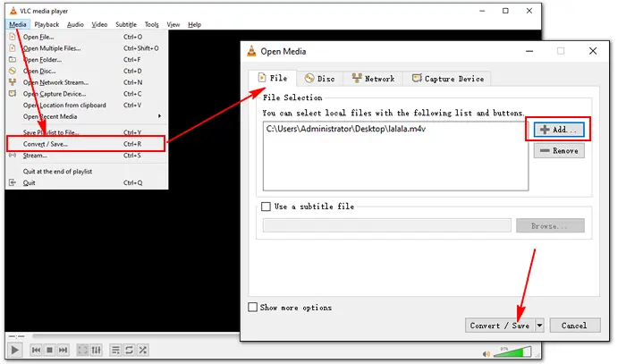Click the Add file button
Viewport: 626px width, 364px height.
click(x=559, y=130)
